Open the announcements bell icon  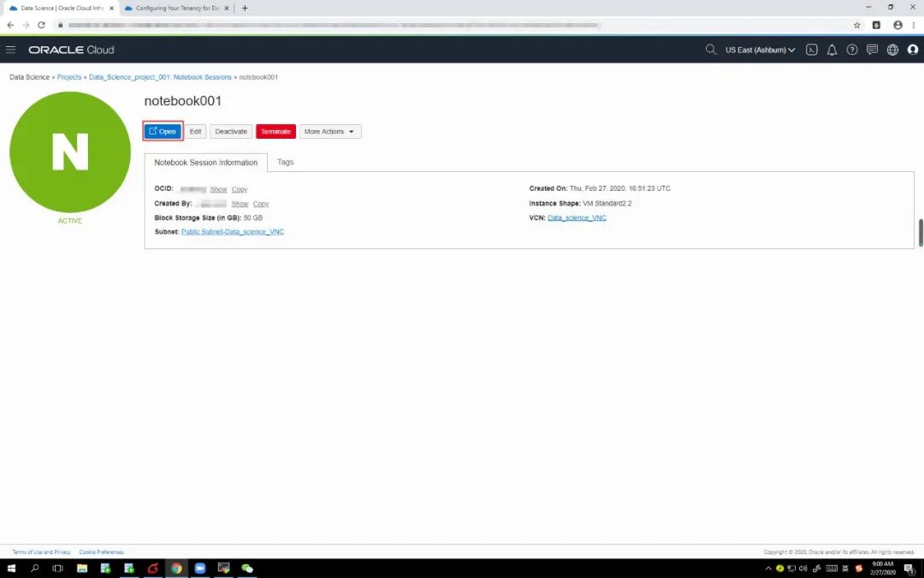point(832,51)
